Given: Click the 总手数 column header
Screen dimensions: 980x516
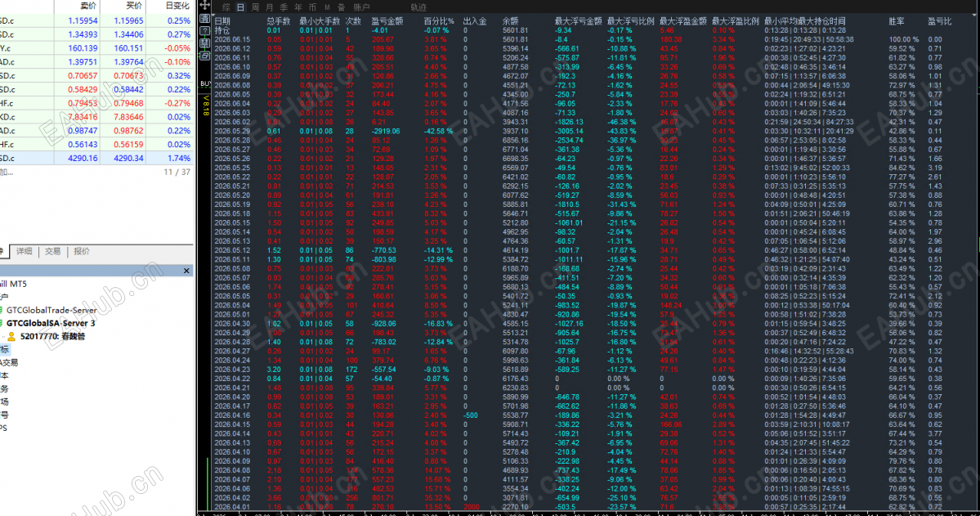Looking at the screenshot, I should tap(278, 21).
